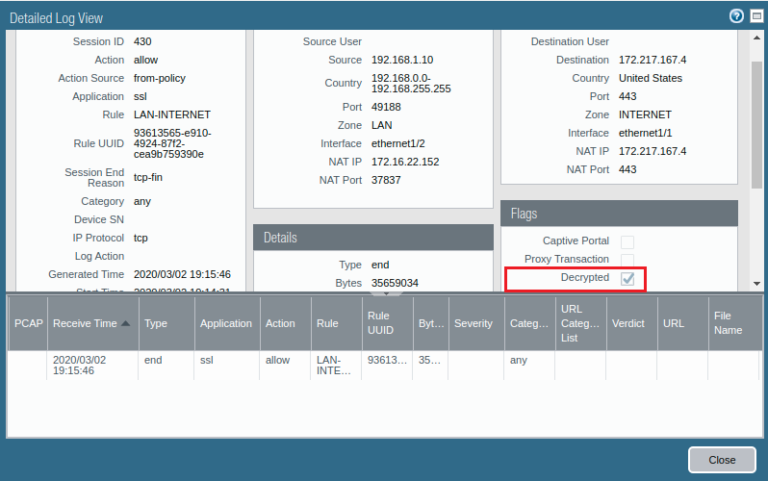The image size is (768, 481).
Task: Click the Rule column header in table
Action: 336,323
